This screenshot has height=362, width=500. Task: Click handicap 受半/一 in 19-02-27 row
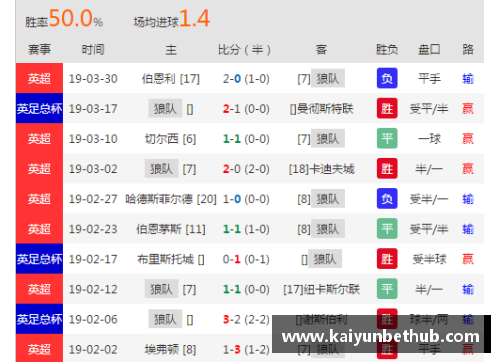click(429, 199)
